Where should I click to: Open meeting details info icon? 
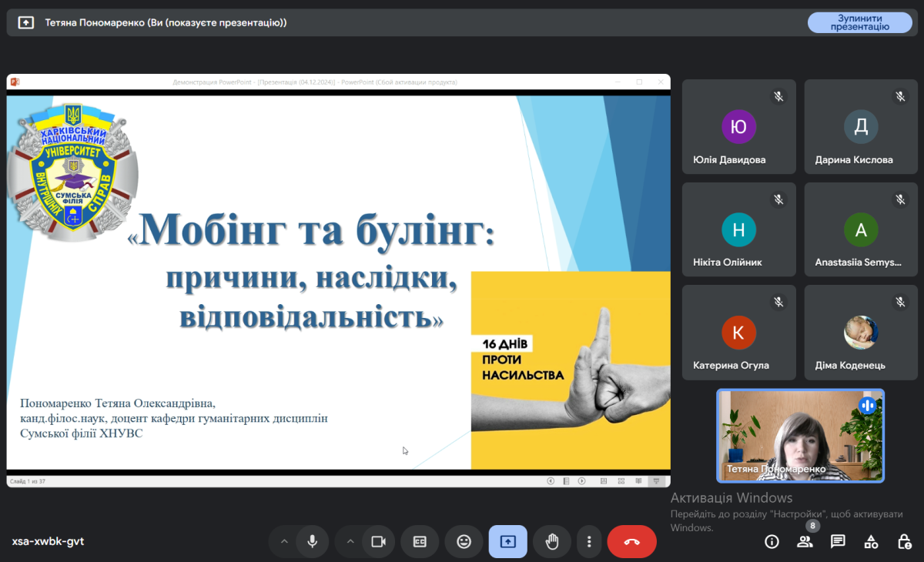[772, 541]
